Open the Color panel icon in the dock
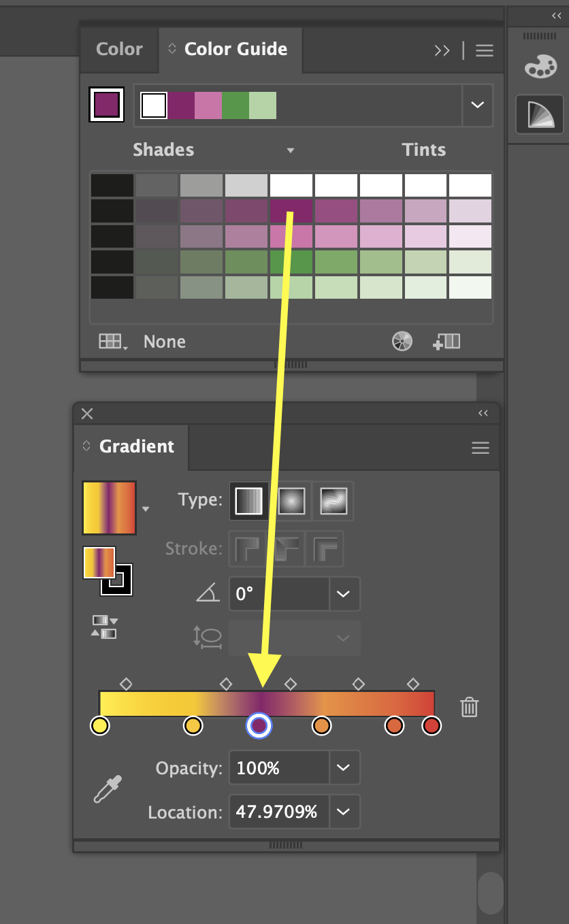This screenshot has height=924, width=569. [x=540, y=66]
